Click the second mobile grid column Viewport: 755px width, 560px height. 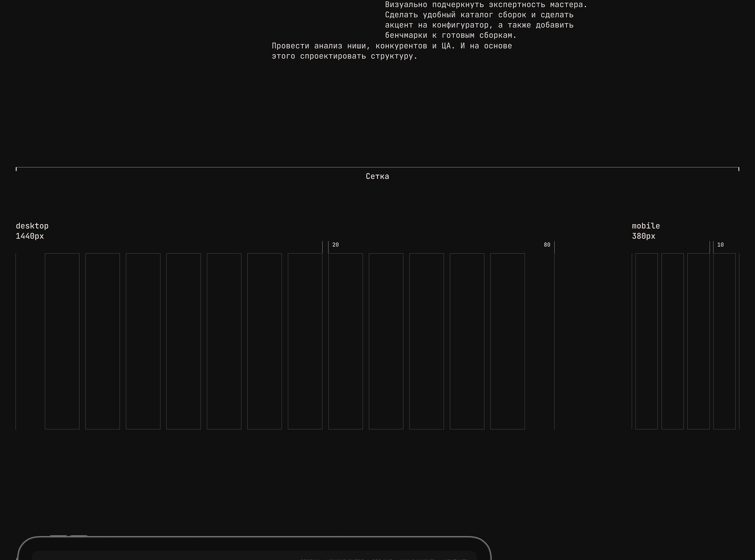coord(672,341)
